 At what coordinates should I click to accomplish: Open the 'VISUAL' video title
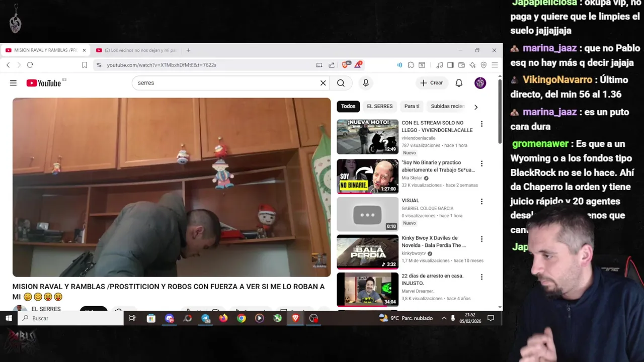(x=410, y=201)
